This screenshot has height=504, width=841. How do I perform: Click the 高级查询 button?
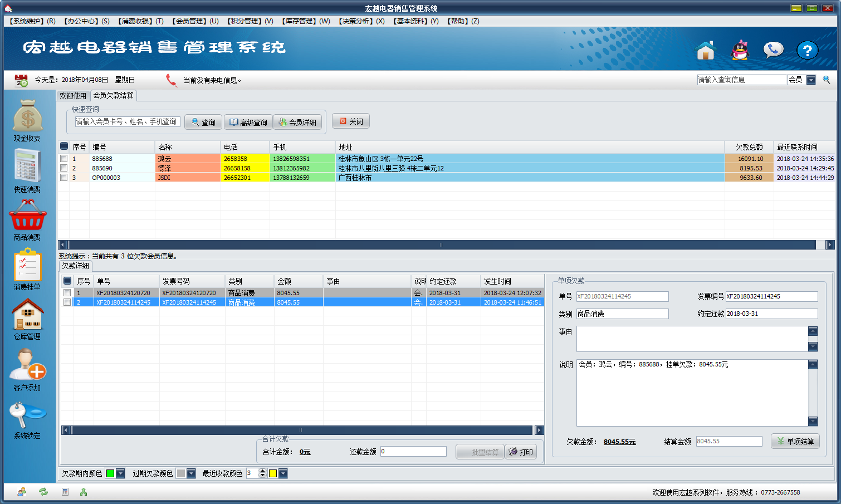(248, 122)
